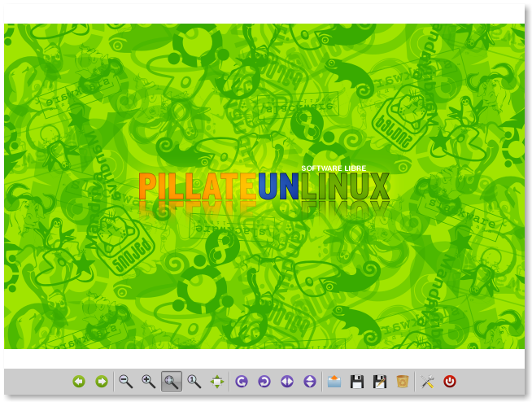Go to the previous image

tap(79, 382)
